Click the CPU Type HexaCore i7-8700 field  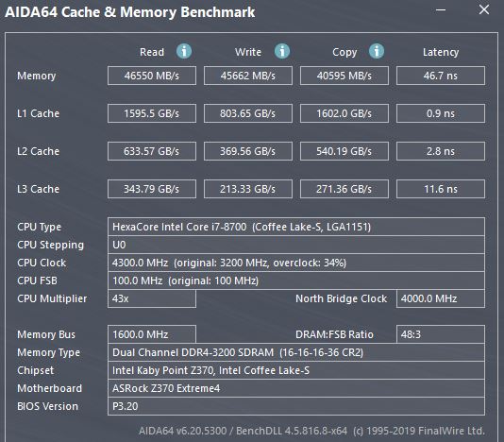pyautogui.click(x=296, y=227)
